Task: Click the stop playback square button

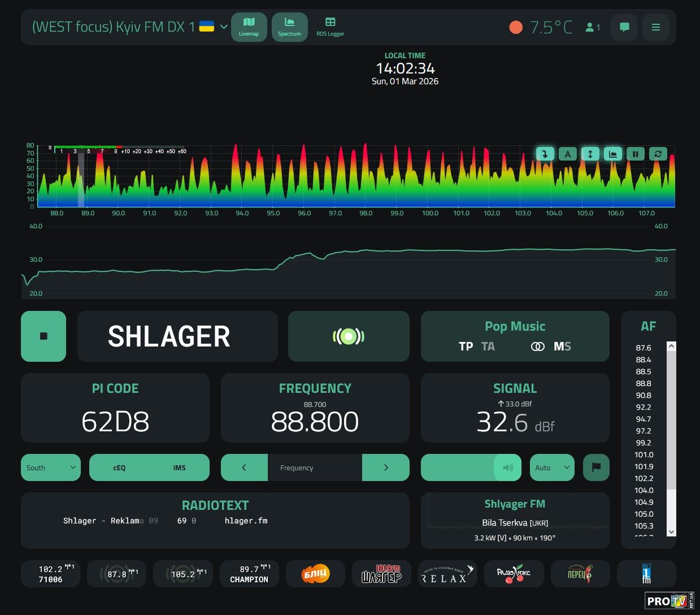Action: 44,336
